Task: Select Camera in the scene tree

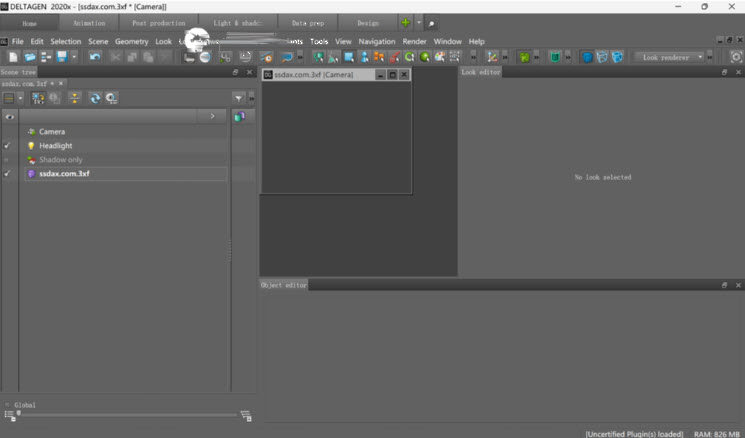Action: (x=52, y=132)
